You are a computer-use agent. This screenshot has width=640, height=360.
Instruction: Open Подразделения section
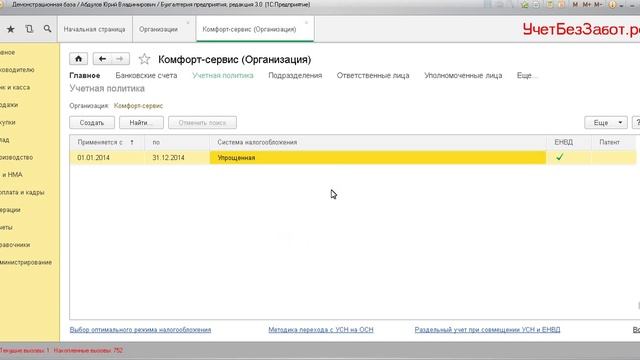[295, 76]
